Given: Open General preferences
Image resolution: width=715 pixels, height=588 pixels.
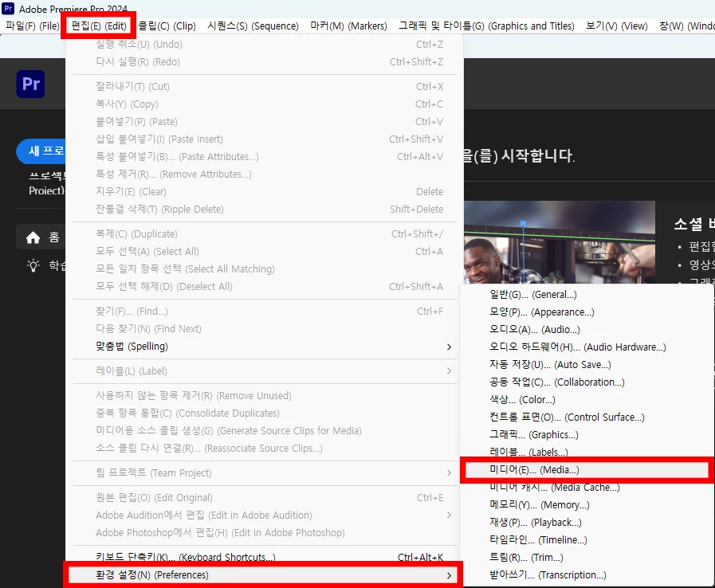Looking at the screenshot, I should pos(586,295).
